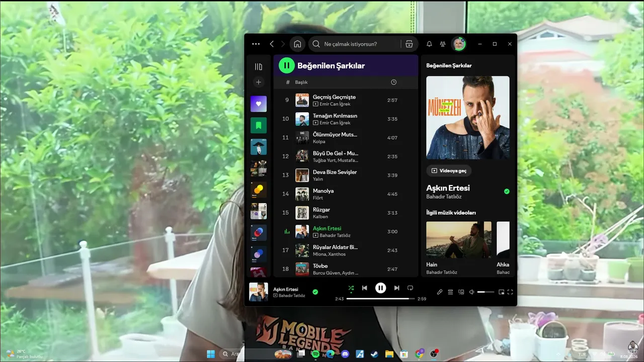Screen dimensions: 644x362
Task: Toggle the liked checkmark in the right panel
Action: tap(507, 192)
